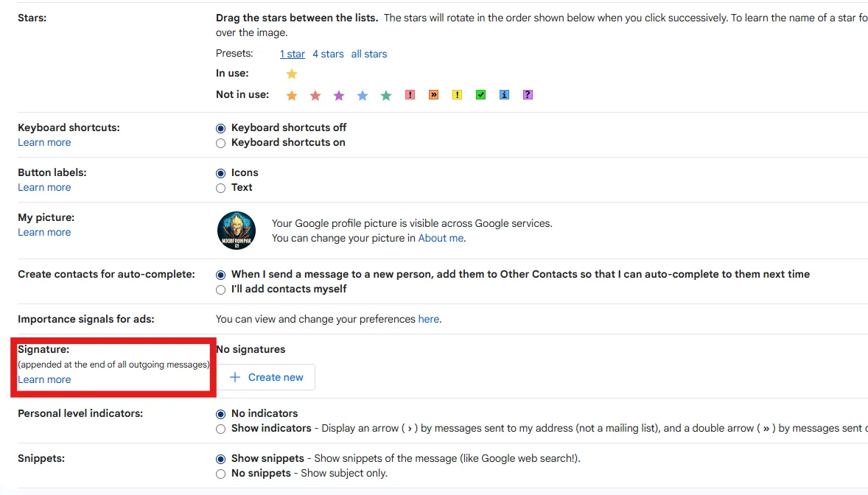Select No snippets show subject only
Screen dimensions: 868x495
coord(220,474)
